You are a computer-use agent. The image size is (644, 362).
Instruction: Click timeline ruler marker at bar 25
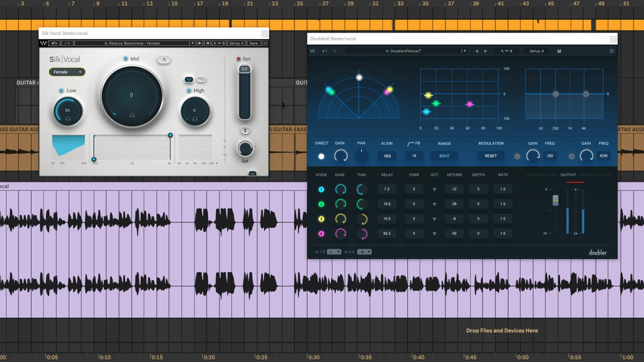click(x=299, y=4)
